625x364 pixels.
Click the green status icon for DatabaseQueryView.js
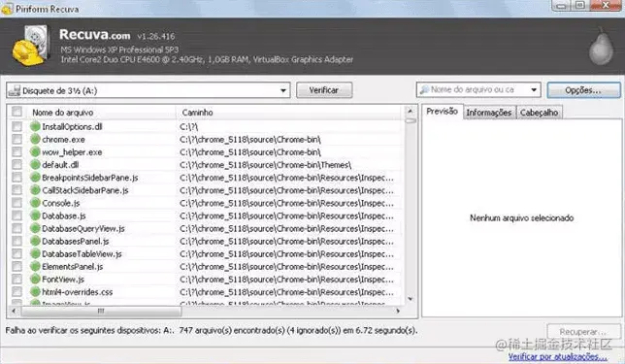click(35, 228)
